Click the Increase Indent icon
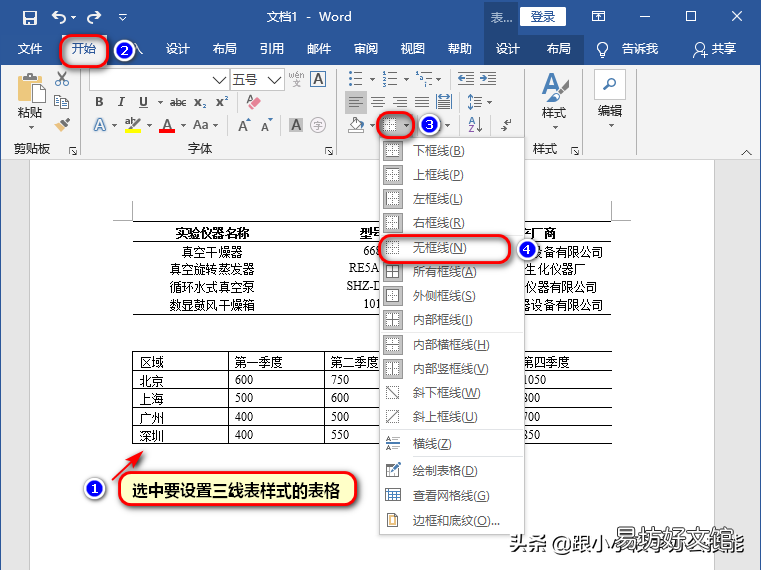This screenshot has width=761, height=570. [x=488, y=79]
